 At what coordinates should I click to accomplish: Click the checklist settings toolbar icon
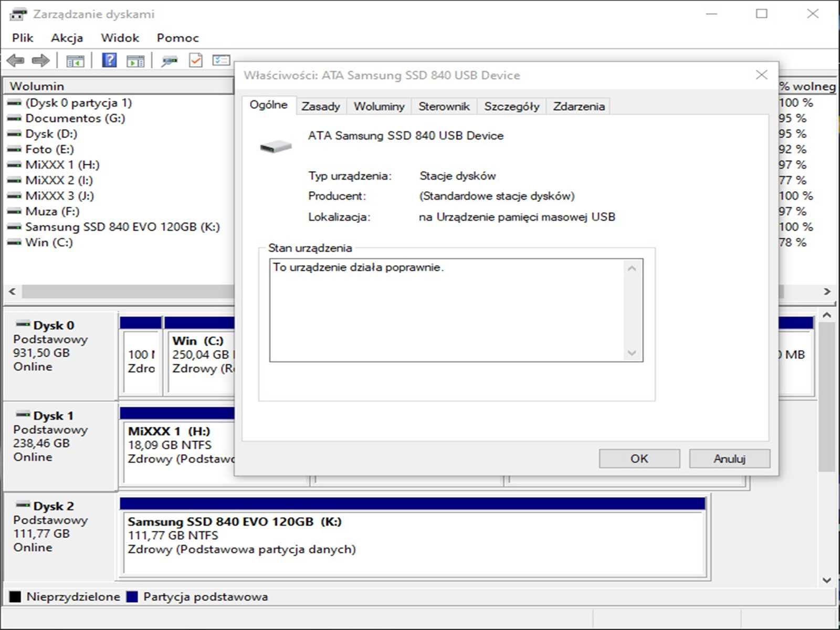[221, 60]
